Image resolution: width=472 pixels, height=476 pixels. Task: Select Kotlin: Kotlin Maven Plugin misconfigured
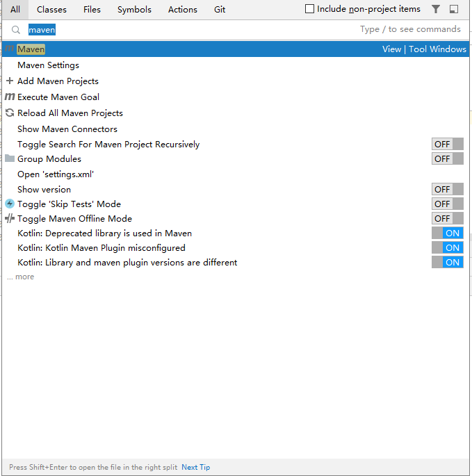(x=101, y=247)
